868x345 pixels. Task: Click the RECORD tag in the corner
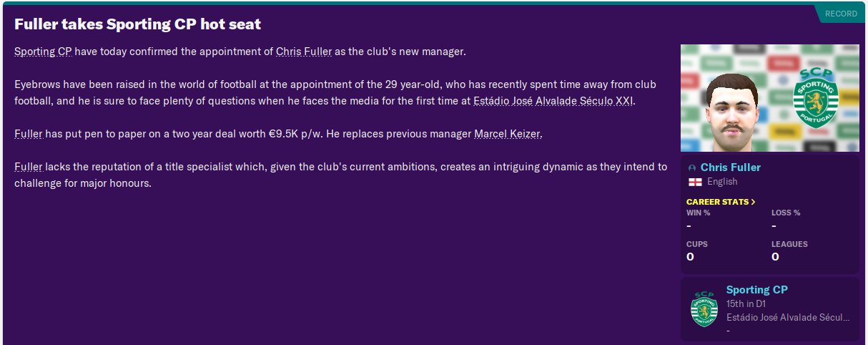(841, 14)
